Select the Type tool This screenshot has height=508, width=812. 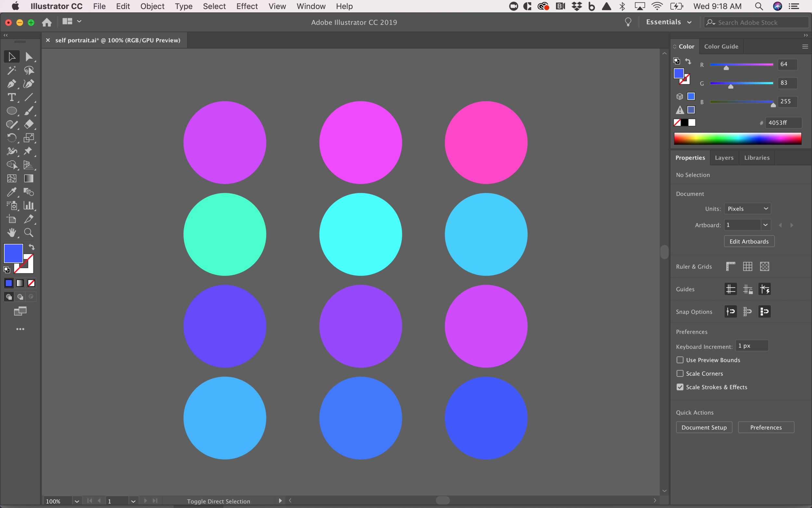point(11,98)
